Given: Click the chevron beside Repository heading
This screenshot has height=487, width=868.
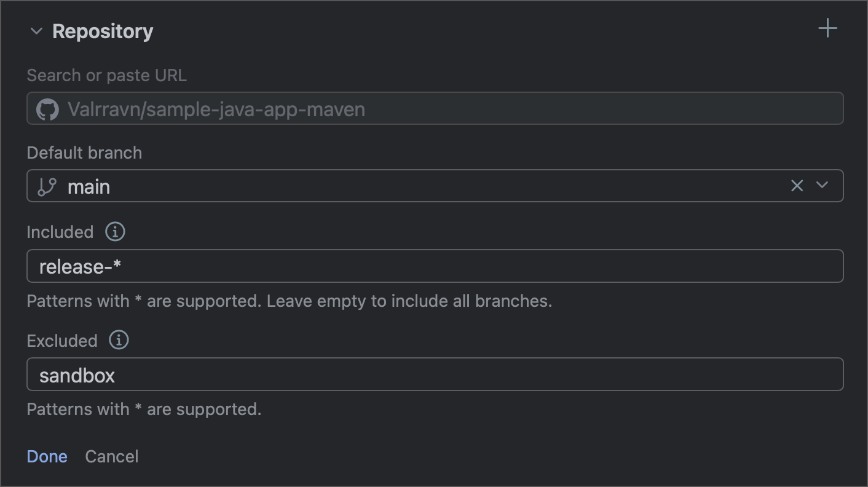Looking at the screenshot, I should click(36, 31).
